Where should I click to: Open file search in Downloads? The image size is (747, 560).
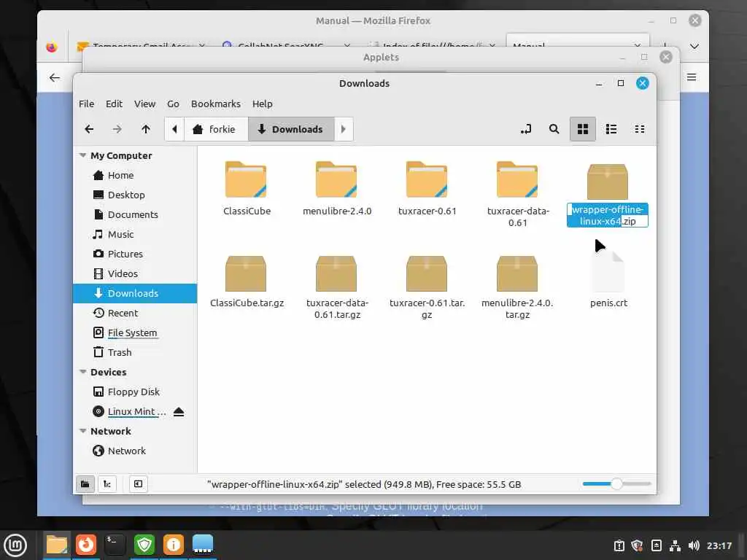coord(554,129)
